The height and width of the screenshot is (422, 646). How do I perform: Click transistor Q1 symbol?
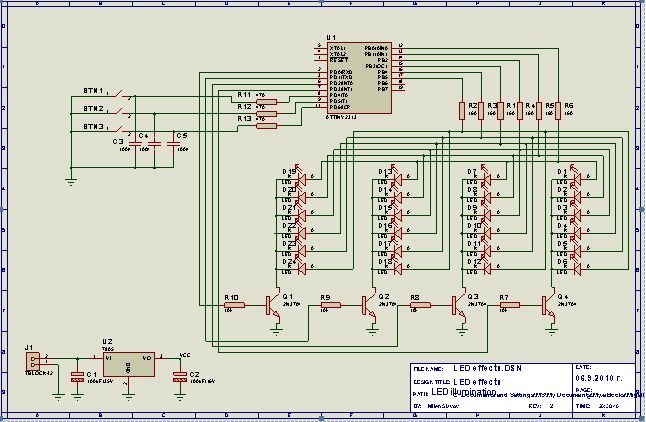pyautogui.click(x=273, y=306)
